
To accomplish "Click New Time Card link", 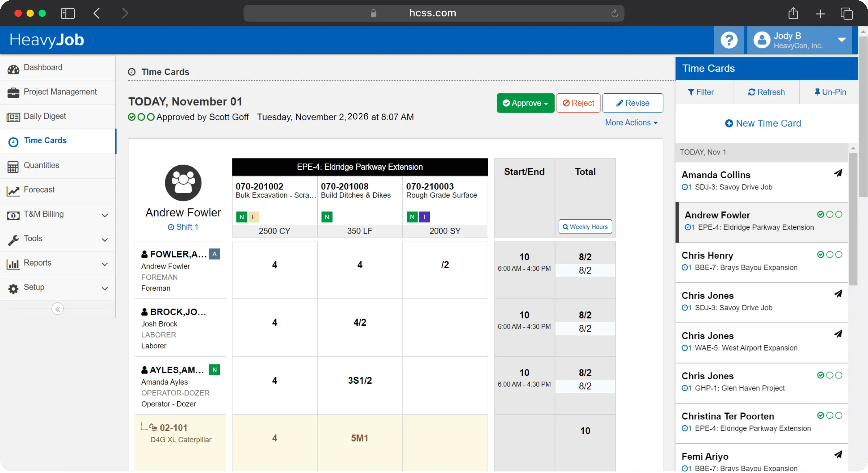I will tap(763, 123).
